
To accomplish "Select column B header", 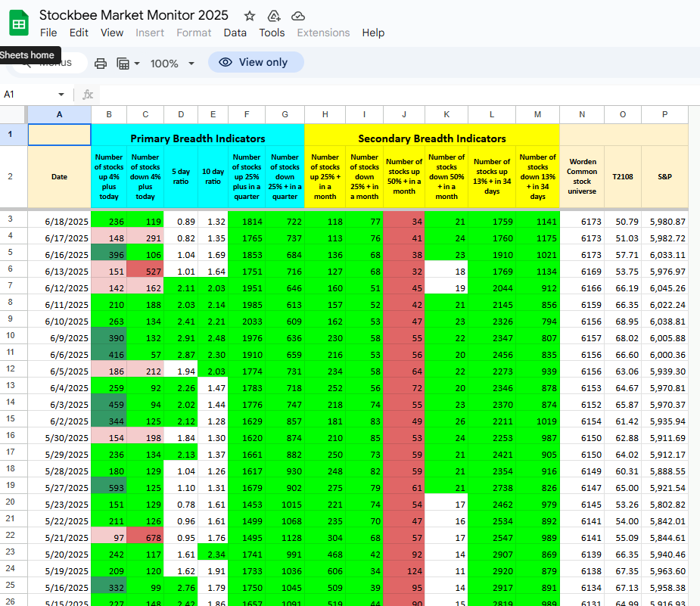I will tap(109, 115).
